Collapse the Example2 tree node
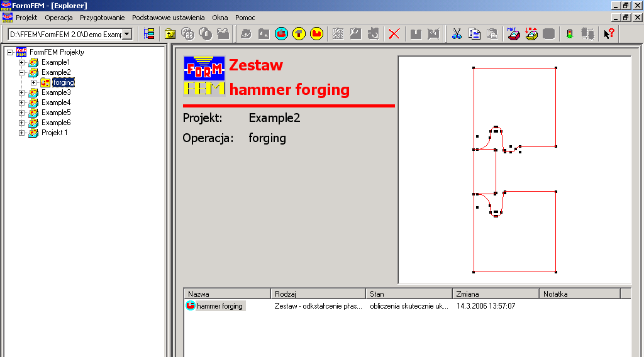The height and width of the screenshot is (357, 644). pyautogui.click(x=22, y=73)
